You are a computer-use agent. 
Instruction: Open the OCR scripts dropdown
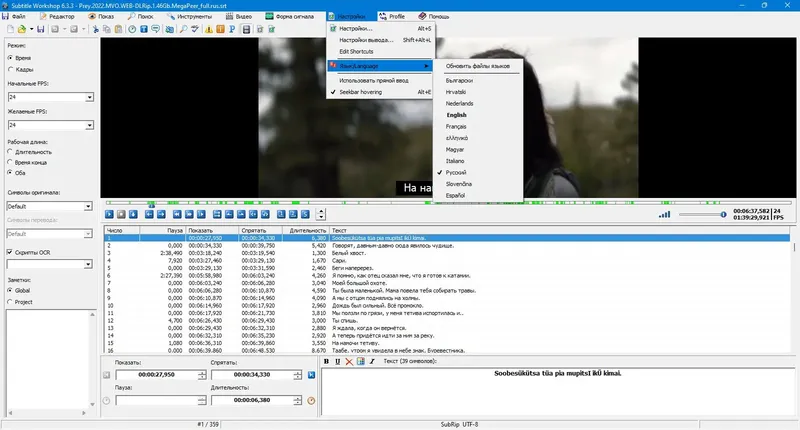(88, 264)
